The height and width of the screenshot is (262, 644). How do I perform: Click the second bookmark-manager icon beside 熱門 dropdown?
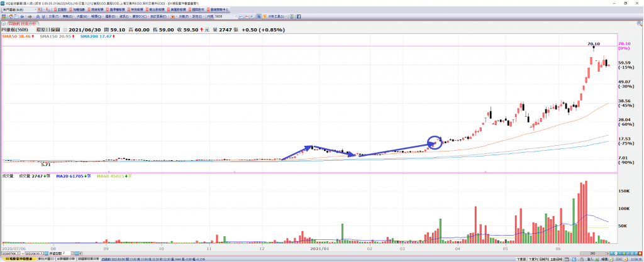pos(48,9)
